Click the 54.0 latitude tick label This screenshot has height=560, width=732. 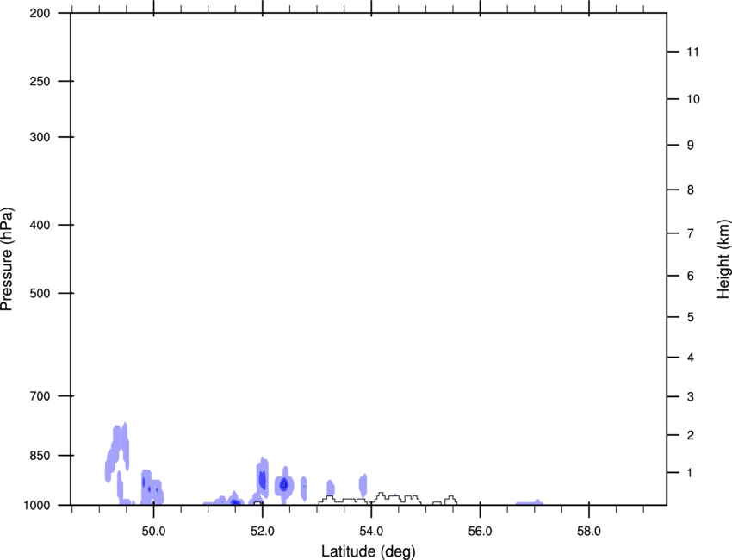coord(371,531)
